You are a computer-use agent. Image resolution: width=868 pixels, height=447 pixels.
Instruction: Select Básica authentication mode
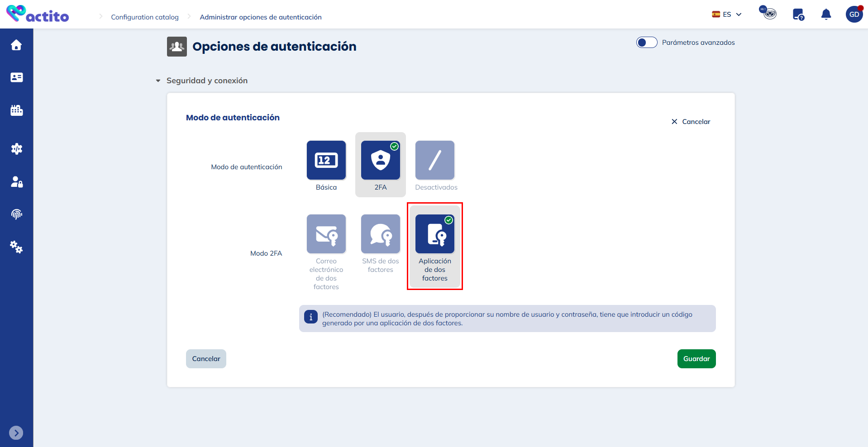[x=326, y=160]
